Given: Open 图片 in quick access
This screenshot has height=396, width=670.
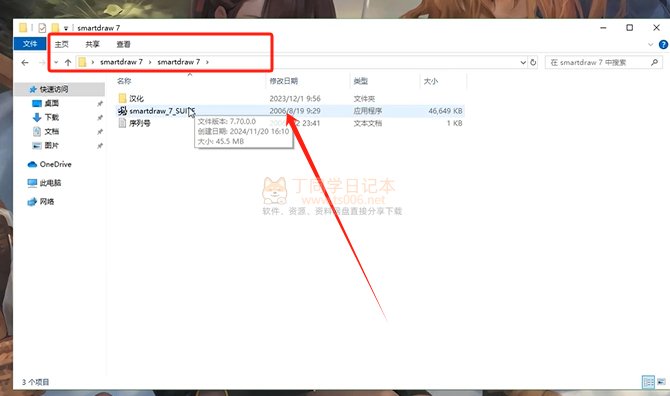Looking at the screenshot, I should point(51,145).
